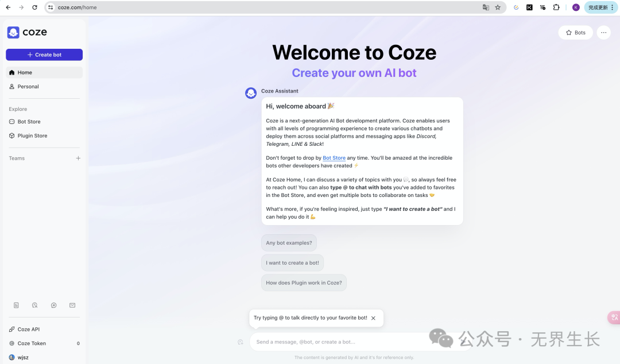Open the three-dot more options menu
The image size is (620, 364).
pos(603,33)
